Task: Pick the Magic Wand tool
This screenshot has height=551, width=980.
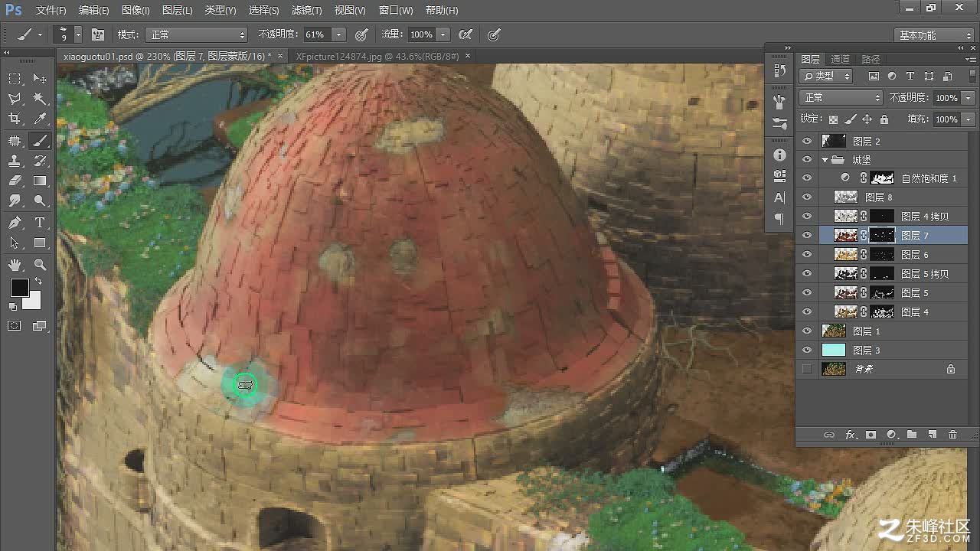Action: [x=40, y=99]
